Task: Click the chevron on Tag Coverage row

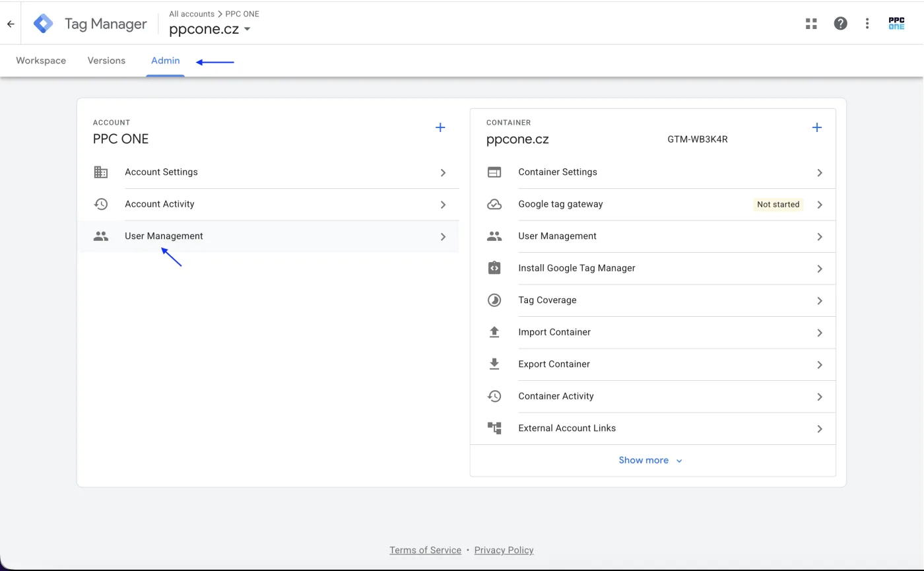Action: click(x=820, y=301)
